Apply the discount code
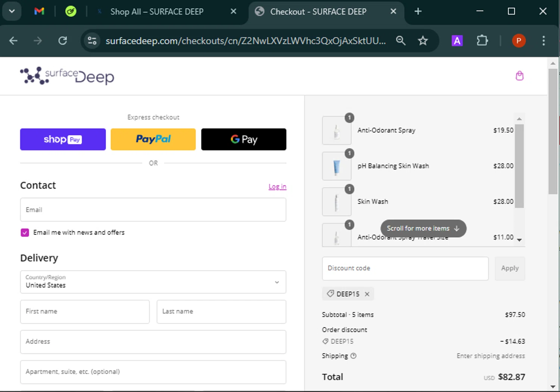 (510, 269)
